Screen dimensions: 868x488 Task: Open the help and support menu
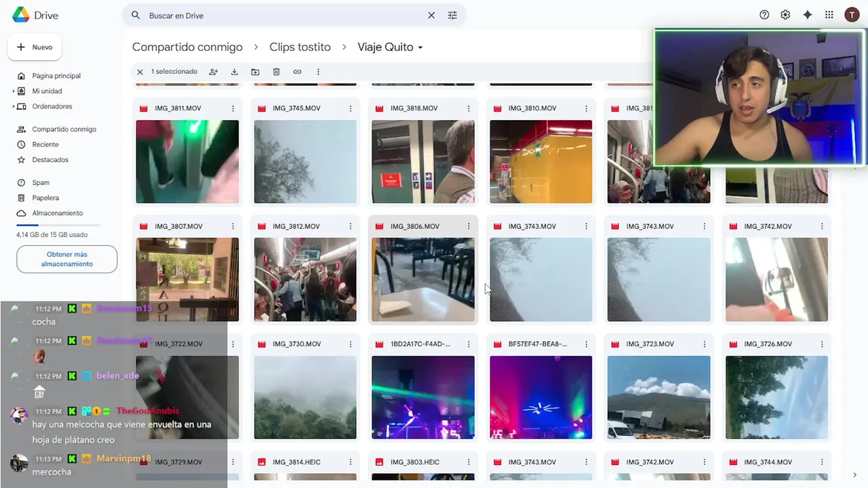coord(764,15)
